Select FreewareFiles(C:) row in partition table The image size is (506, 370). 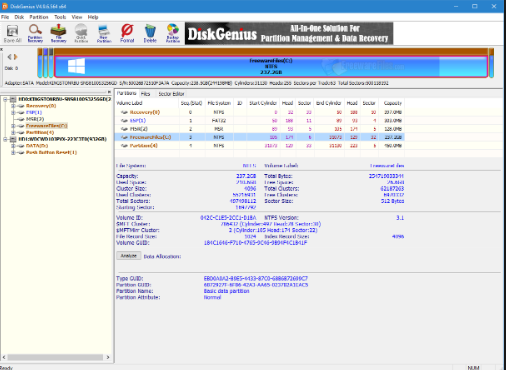click(x=260, y=137)
